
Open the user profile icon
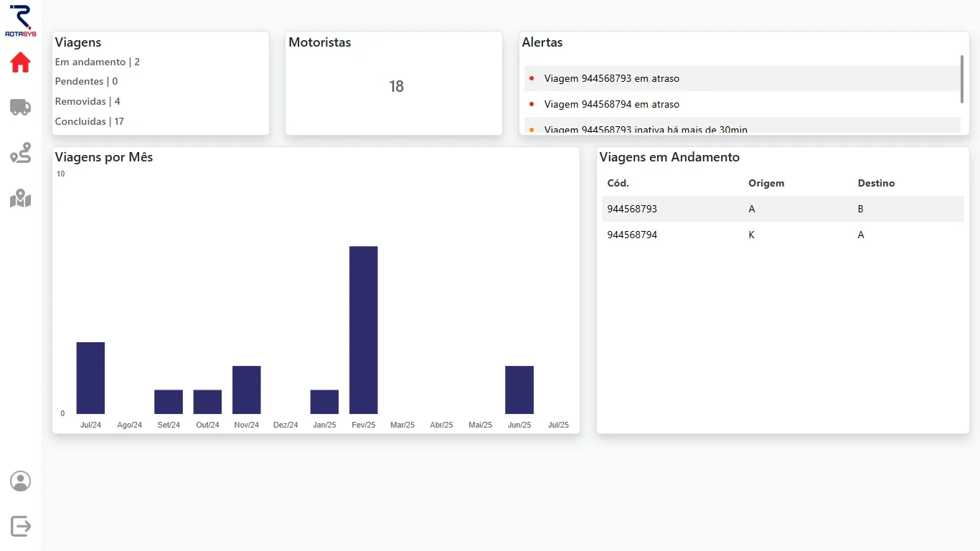[20, 481]
